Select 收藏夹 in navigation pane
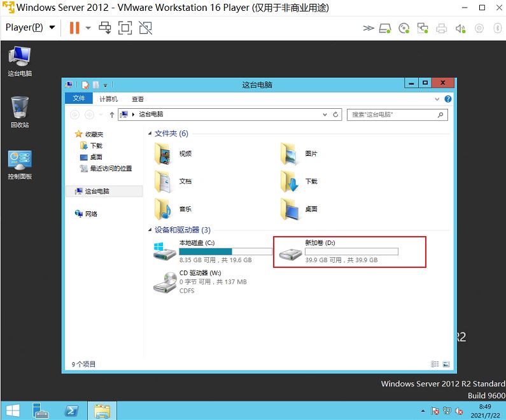 (89, 134)
